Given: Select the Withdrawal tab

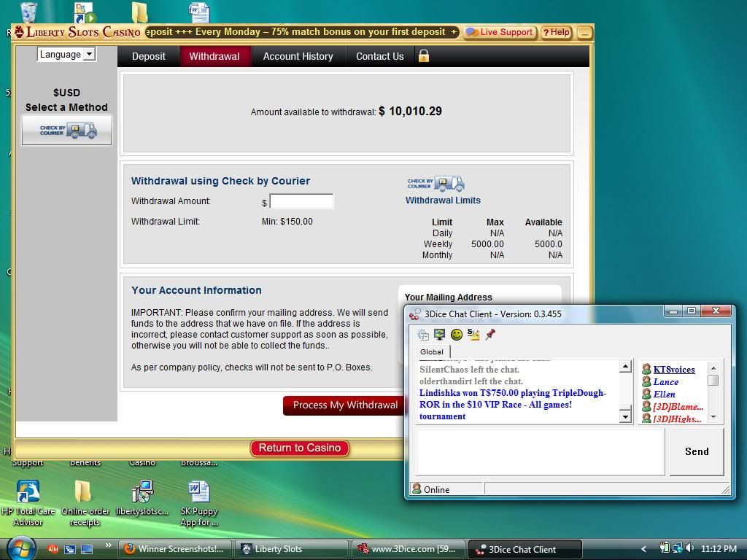Looking at the screenshot, I should 214,56.
